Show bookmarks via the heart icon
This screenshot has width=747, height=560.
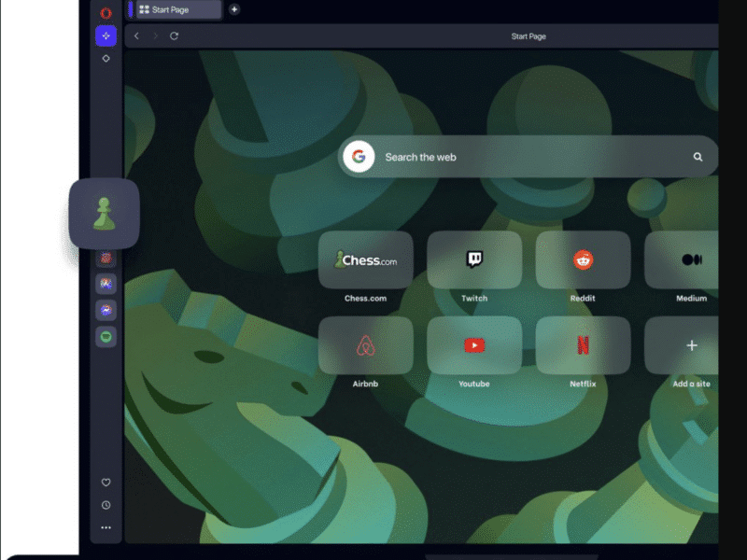(x=106, y=483)
